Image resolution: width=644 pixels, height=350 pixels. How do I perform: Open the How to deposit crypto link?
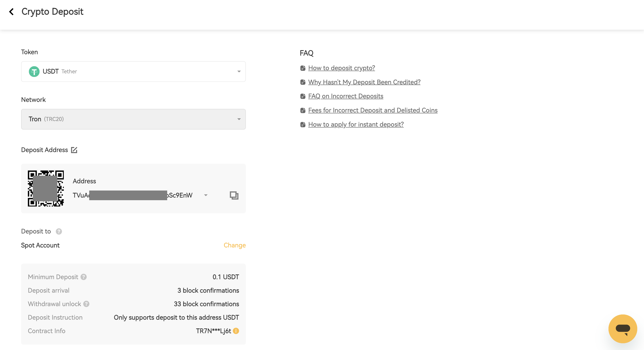click(341, 68)
